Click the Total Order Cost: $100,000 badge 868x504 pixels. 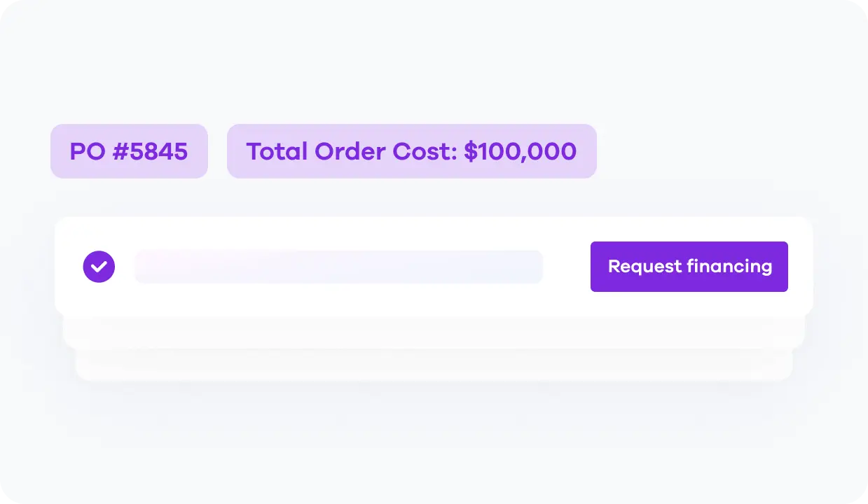click(x=411, y=151)
